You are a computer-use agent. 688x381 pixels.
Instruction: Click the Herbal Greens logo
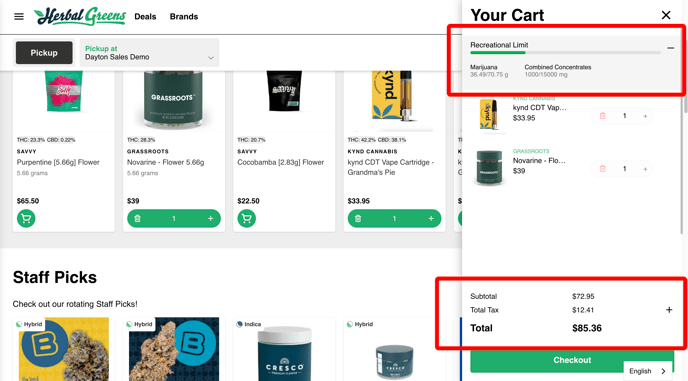click(x=80, y=16)
